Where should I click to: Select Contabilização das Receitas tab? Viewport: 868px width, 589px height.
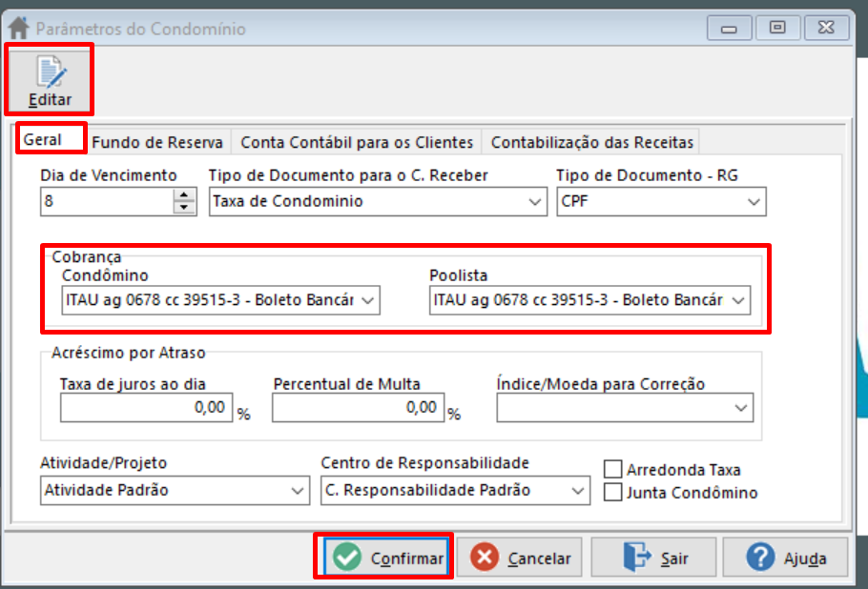591,142
